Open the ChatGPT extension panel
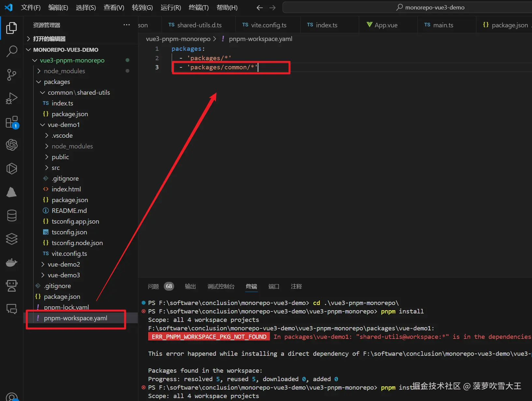Image resolution: width=532 pixels, height=401 pixels. (x=12, y=145)
